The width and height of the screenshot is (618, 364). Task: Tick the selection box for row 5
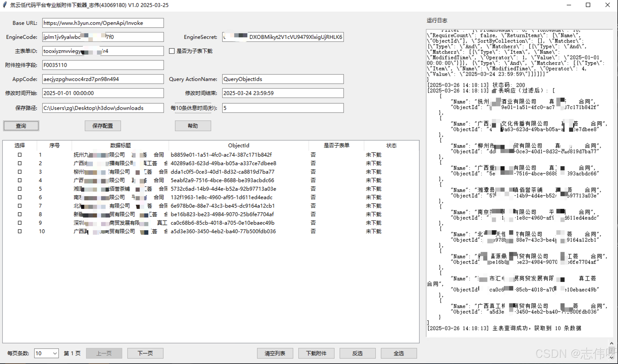click(x=20, y=189)
